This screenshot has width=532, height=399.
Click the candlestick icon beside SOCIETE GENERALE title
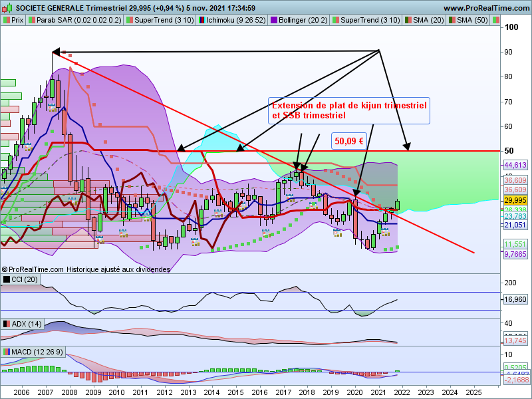[x=7, y=7]
